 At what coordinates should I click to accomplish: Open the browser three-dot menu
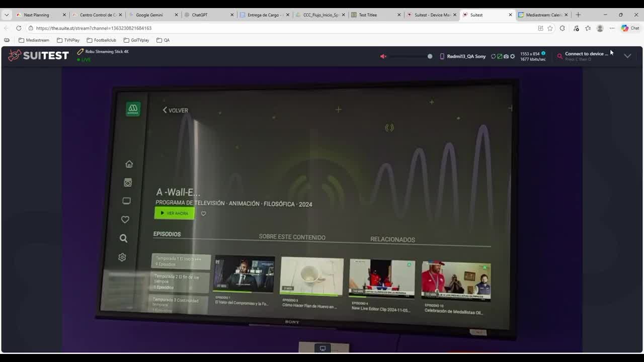point(612,28)
